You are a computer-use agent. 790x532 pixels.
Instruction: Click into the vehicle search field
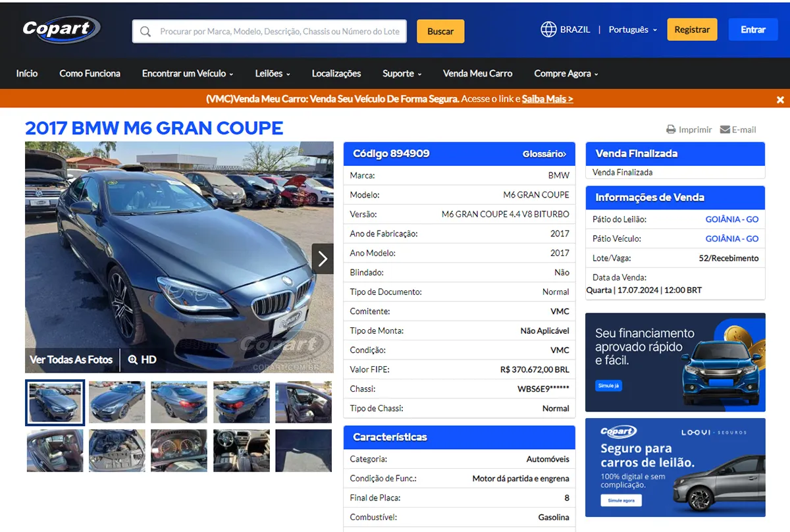click(279, 32)
